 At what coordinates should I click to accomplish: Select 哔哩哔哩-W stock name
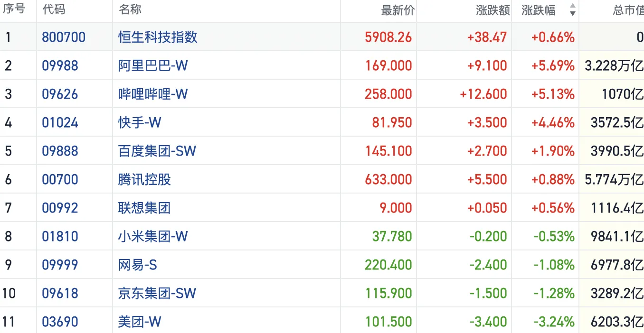(x=153, y=94)
